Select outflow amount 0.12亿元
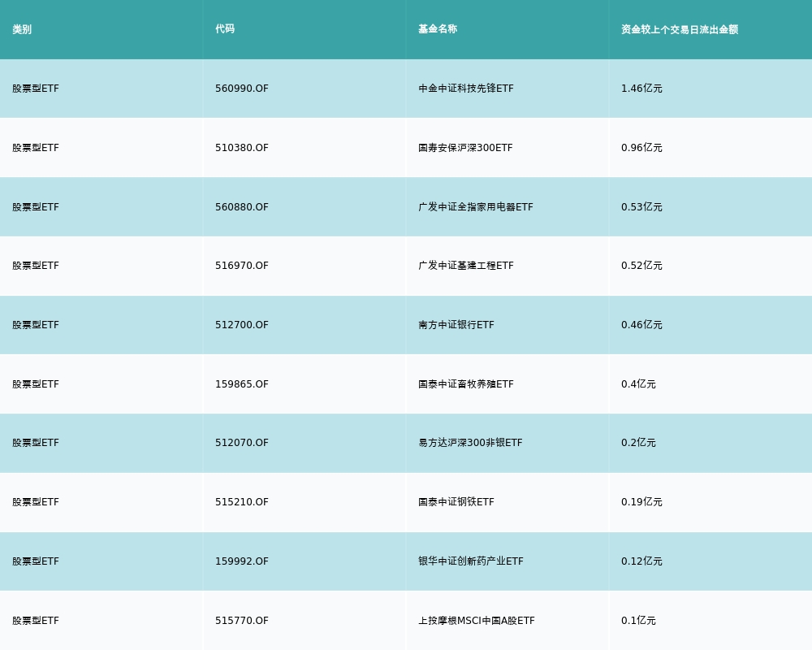 [x=641, y=561]
